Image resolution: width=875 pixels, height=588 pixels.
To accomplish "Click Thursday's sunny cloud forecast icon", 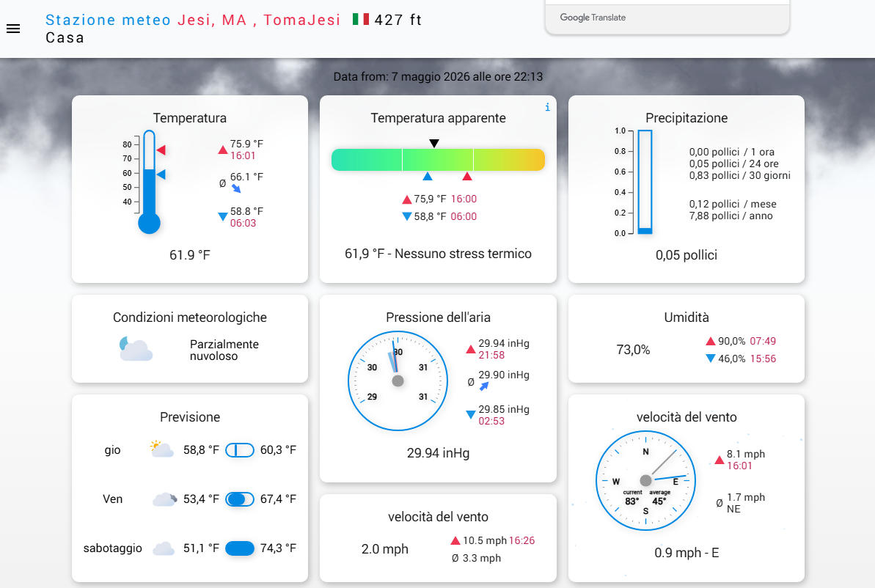I will (162, 449).
